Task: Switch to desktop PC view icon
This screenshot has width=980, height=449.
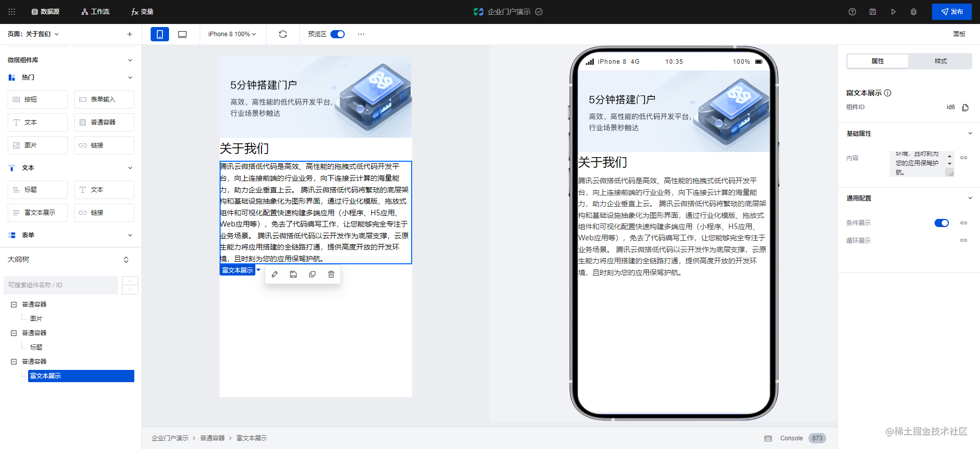Action: (x=182, y=34)
